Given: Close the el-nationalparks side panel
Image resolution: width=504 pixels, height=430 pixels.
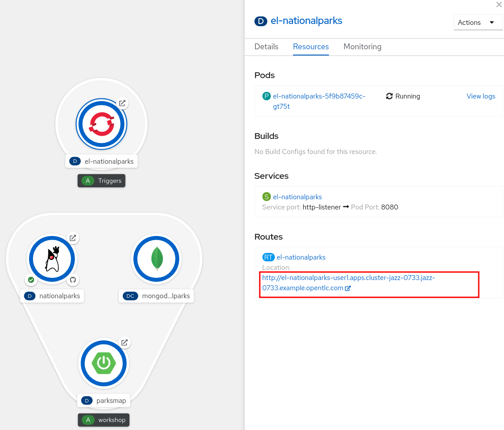Looking at the screenshot, I should point(499,5).
